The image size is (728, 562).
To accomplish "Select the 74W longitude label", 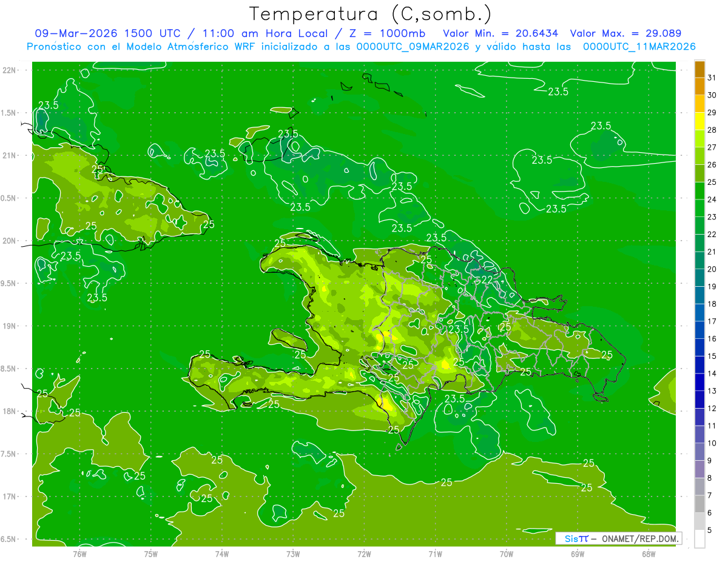I will (222, 554).
